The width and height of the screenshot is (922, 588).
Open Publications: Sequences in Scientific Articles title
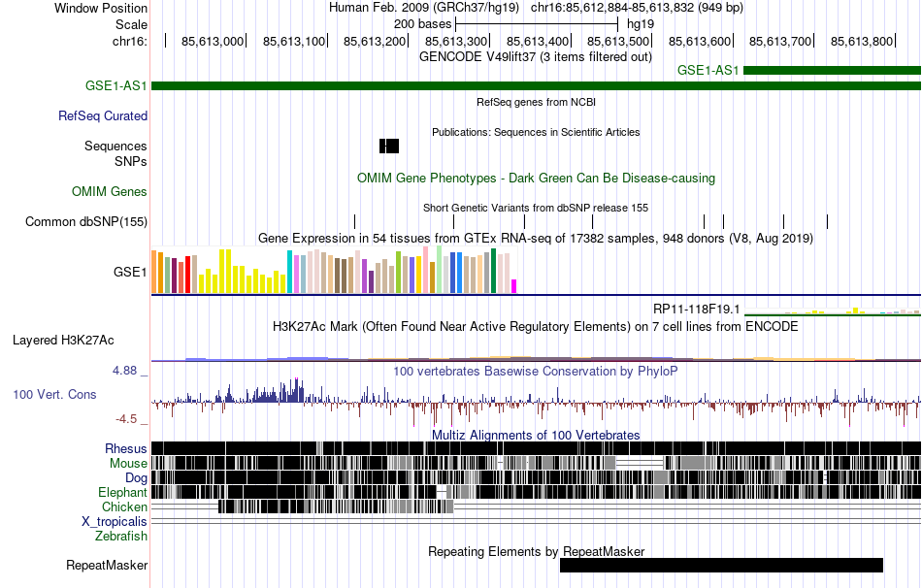point(536,132)
